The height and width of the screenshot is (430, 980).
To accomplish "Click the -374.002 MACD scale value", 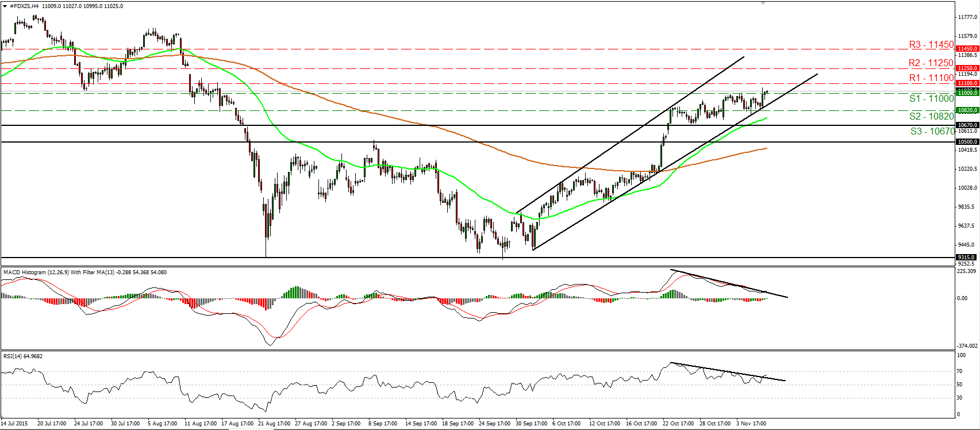I will click(967, 345).
